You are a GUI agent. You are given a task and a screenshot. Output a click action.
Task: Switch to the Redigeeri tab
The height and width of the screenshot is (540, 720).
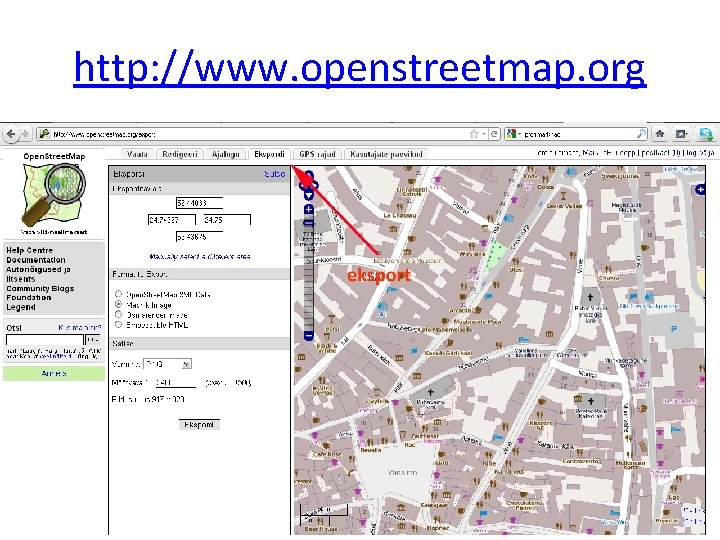180,154
